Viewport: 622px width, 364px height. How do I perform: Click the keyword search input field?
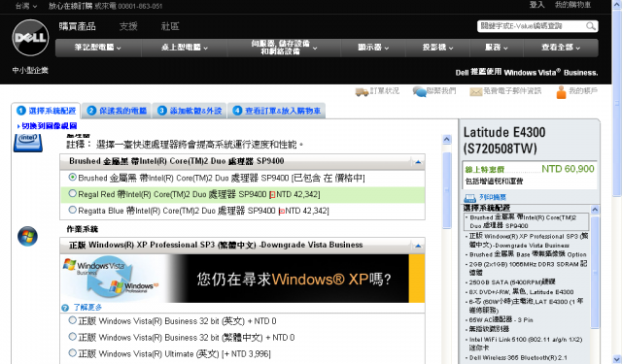(532, 26)
